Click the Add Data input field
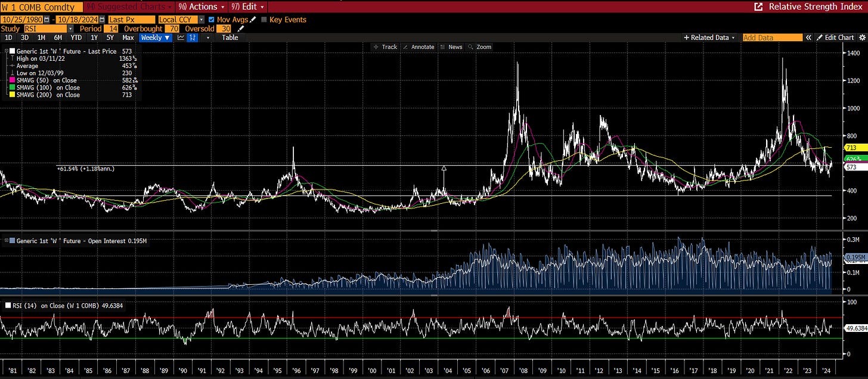The image size is (868, 379). [773, 38]
